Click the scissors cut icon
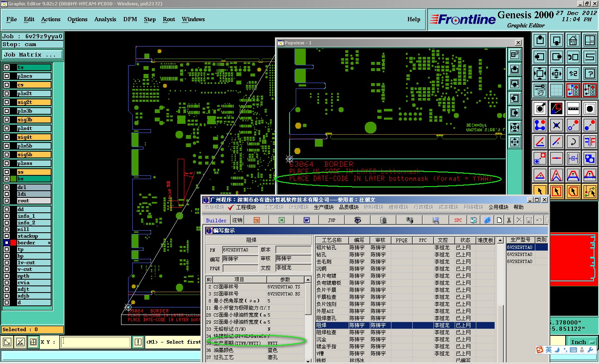This screenshot has width=599, height=364. 509,220
